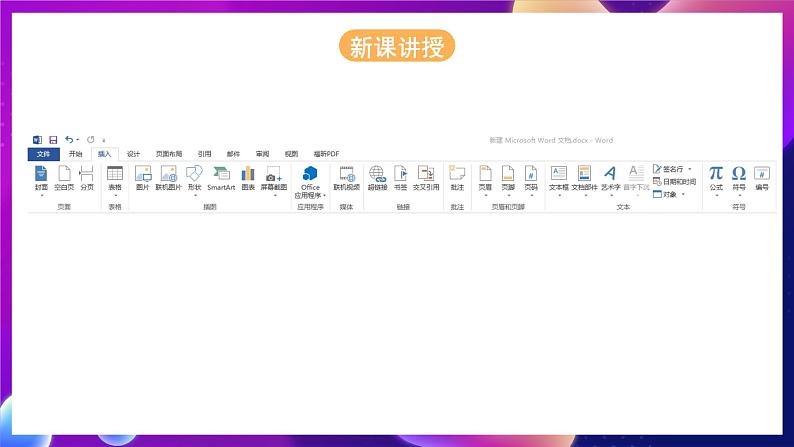The image size is (794, 447).
Task: Expand the 页码 (Page Number) menu
Action: pyautogui.click(x=531, y=180)
